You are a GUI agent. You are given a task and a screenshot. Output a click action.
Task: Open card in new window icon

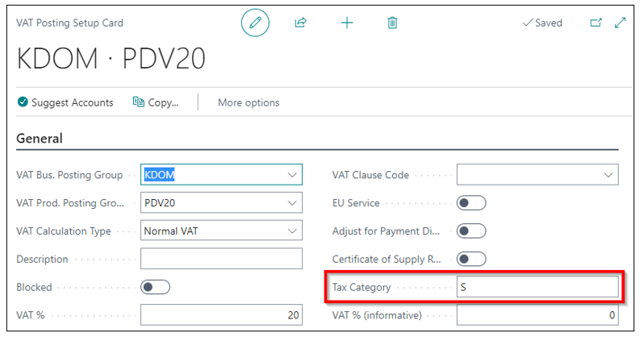pos(596,23)
